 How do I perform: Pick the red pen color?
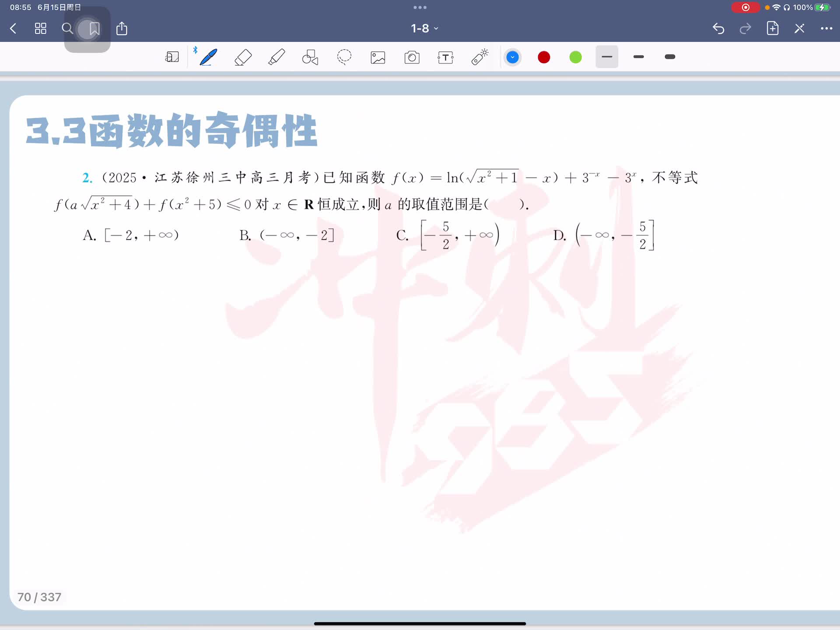click(x=544, y=57)
